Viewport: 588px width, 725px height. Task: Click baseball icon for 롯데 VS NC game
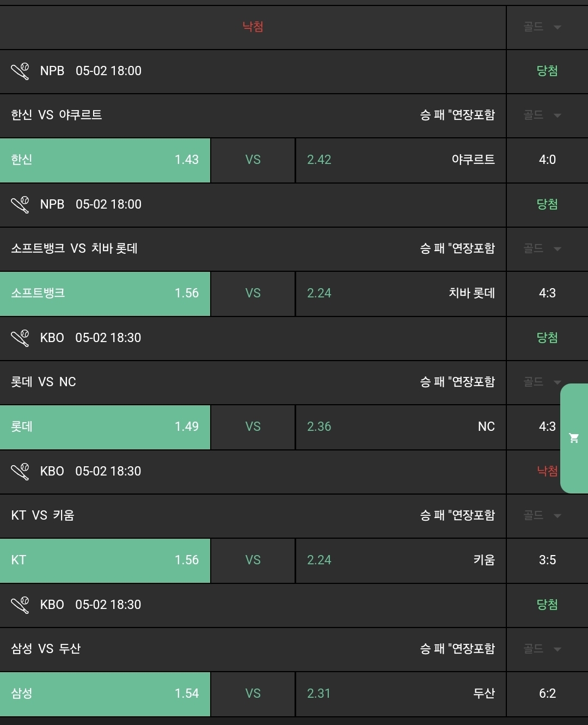tap(20, 338)
